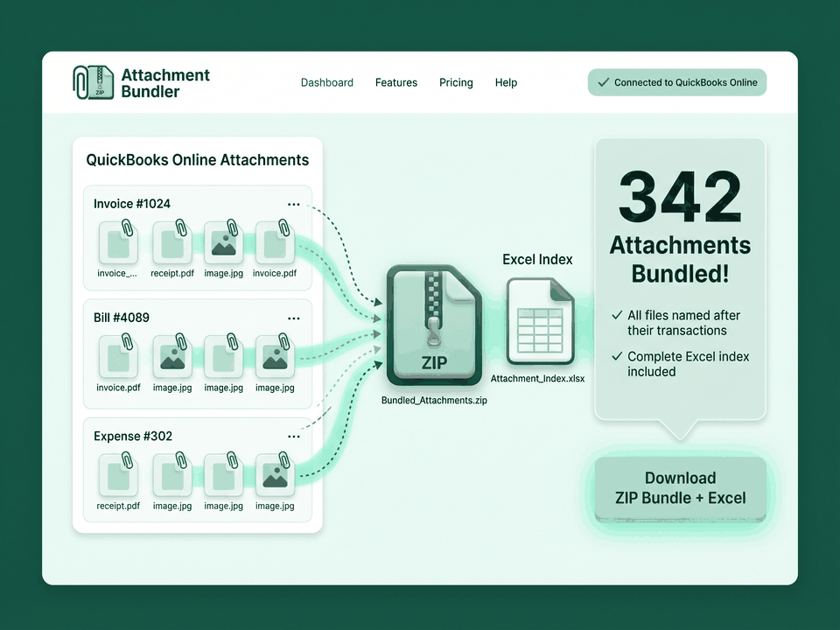Open the Help nav item

click(x=506, y=82)
